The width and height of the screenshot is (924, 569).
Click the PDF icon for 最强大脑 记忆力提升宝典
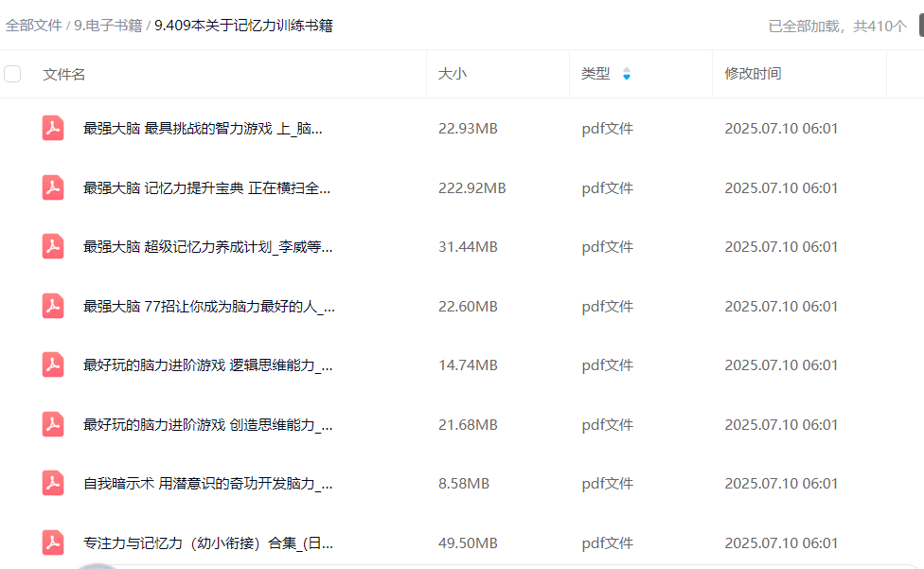tap(53, 187)
